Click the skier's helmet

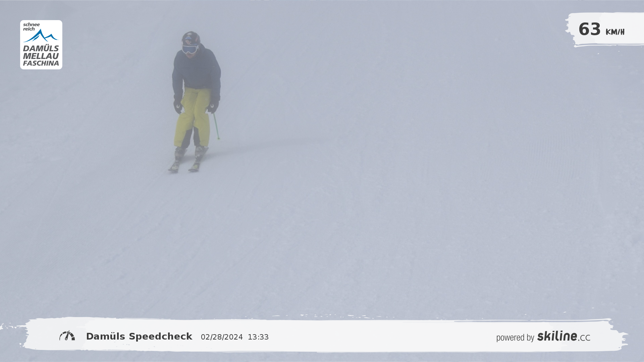click(x=191, y=37)
